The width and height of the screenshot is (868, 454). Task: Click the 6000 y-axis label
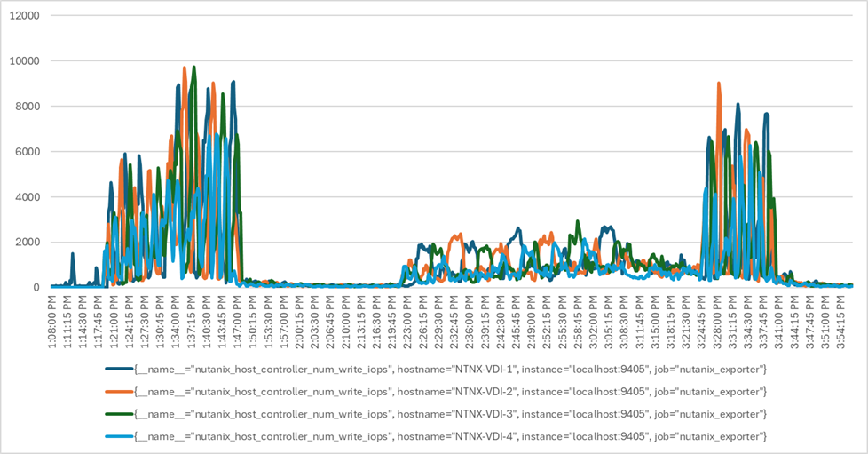point(28,151)
